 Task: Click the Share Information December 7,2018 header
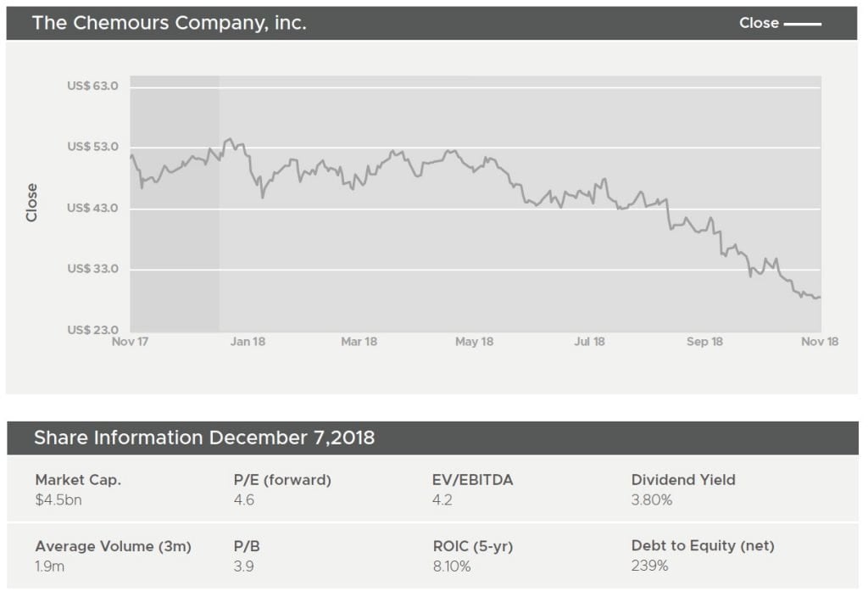[204, 438]
